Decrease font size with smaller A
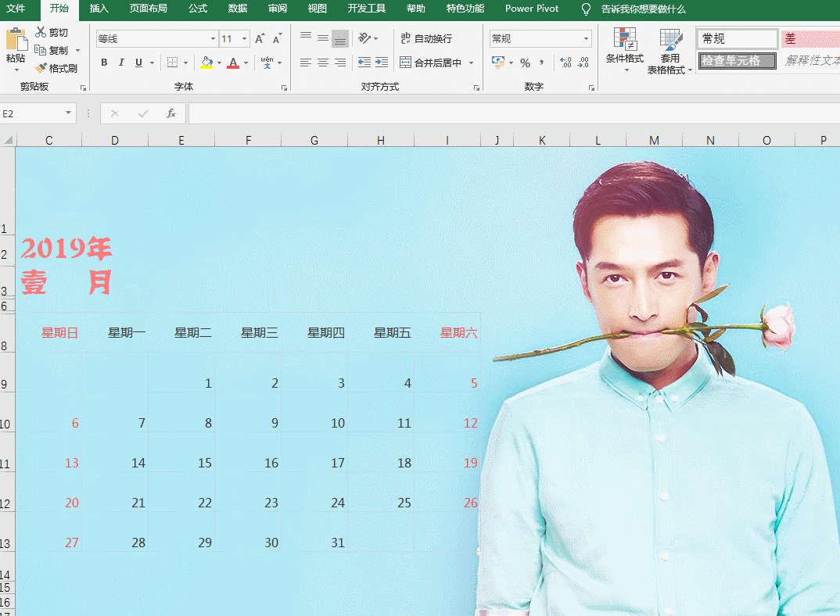This screenshot has width=840, height=616. click(x=277, y=38)
